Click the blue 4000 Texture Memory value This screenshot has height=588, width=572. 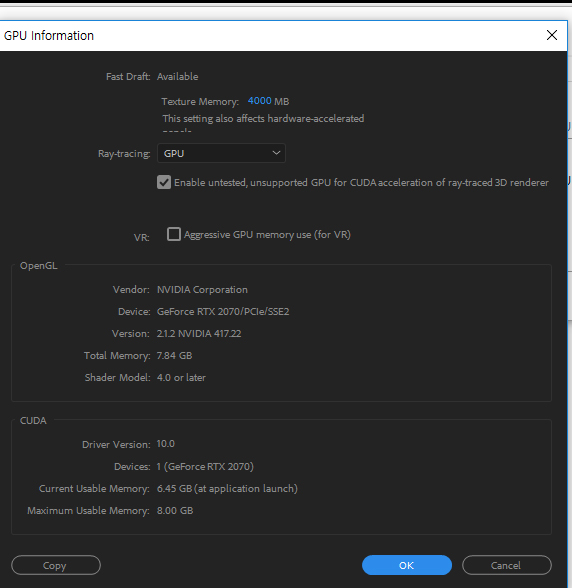[260, 101]
